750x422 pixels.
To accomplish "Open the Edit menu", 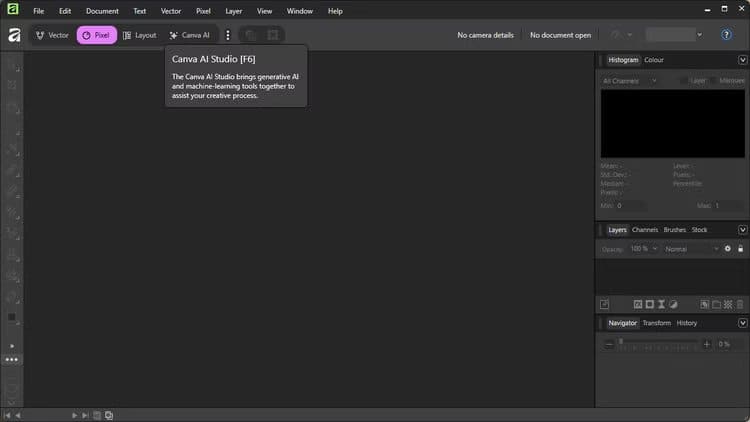I will [65, 11].
